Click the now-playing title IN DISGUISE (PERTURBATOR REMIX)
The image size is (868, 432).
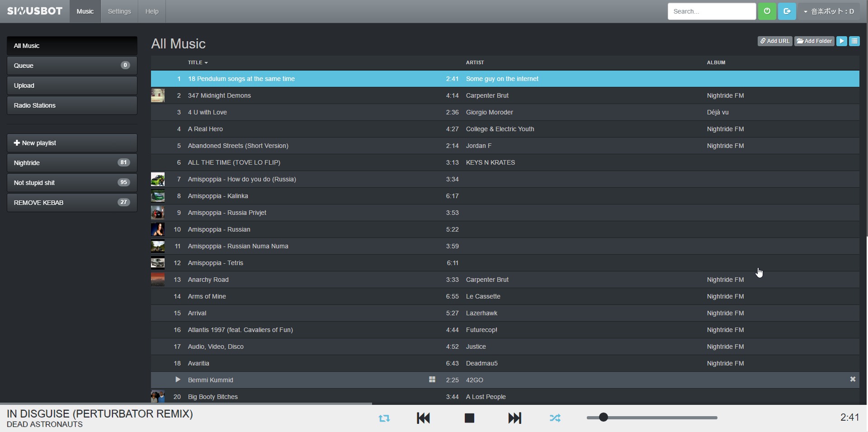point(100,413)
